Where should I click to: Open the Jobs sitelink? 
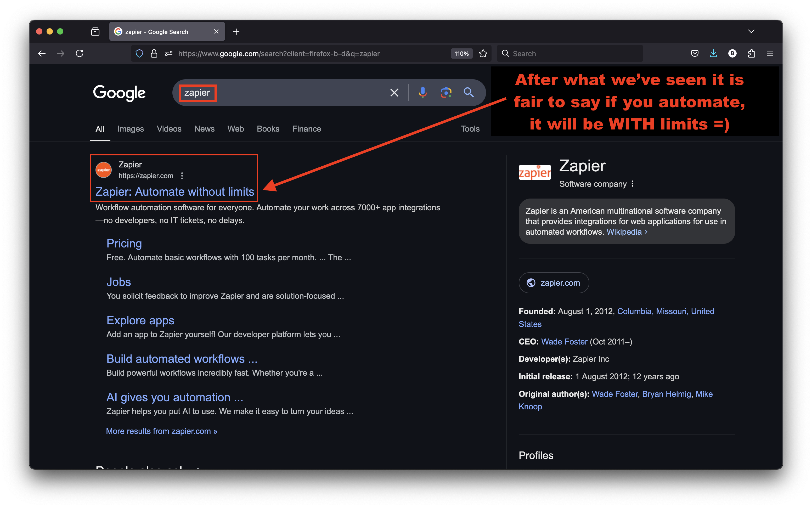pos(118,282)
